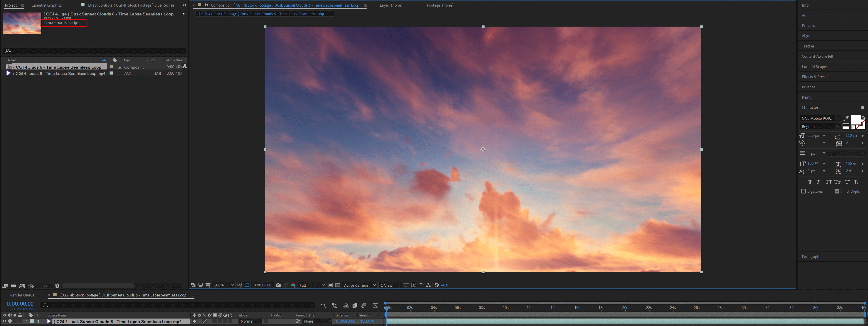Create a new composition from the Project panel

22,286
